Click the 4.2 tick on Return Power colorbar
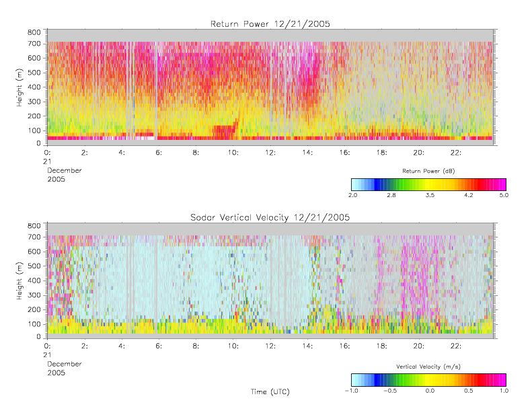The height and width of the screenshot is (411, 532). pos(469,195)
